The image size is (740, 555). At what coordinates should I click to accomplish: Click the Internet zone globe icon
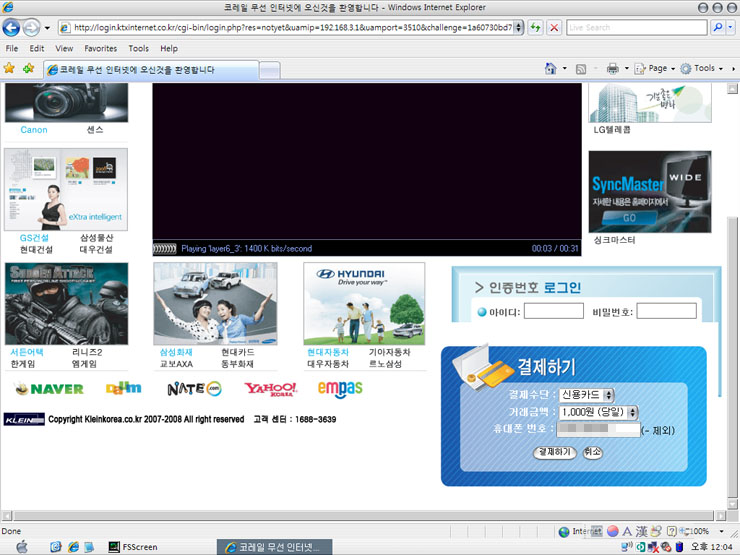(563, 532)
